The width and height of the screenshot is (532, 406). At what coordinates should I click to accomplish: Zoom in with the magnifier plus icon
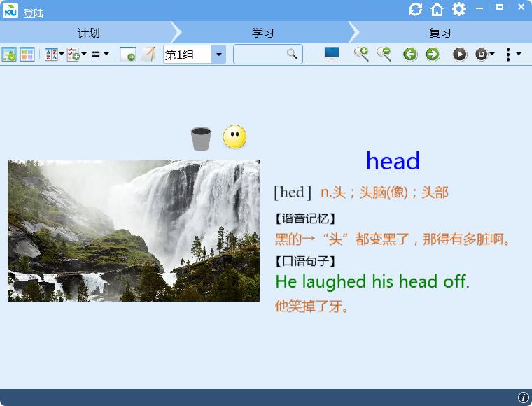[x=361, y=55]
